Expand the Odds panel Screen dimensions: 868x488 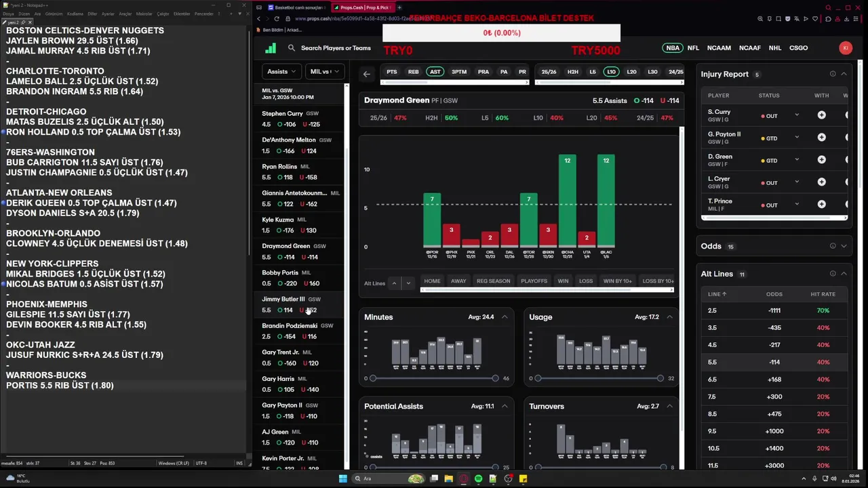[844, 246]
